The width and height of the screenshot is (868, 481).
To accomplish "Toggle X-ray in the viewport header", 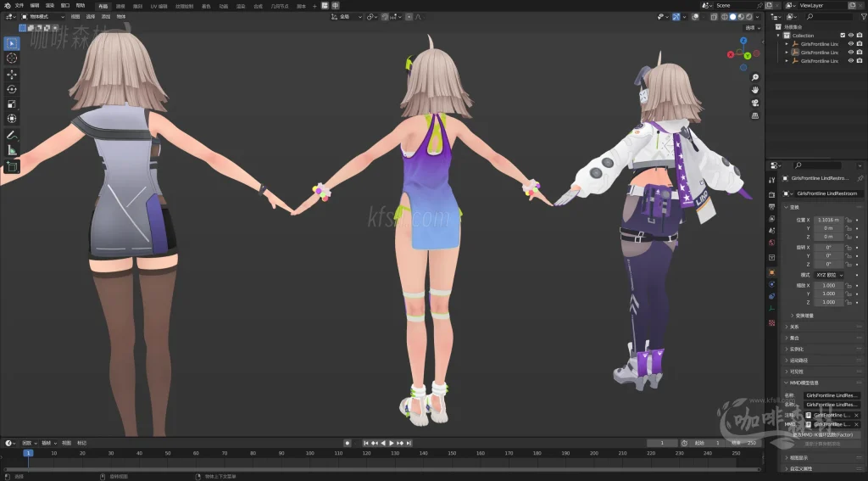I will pyautogui.click(x=714, y=17).
